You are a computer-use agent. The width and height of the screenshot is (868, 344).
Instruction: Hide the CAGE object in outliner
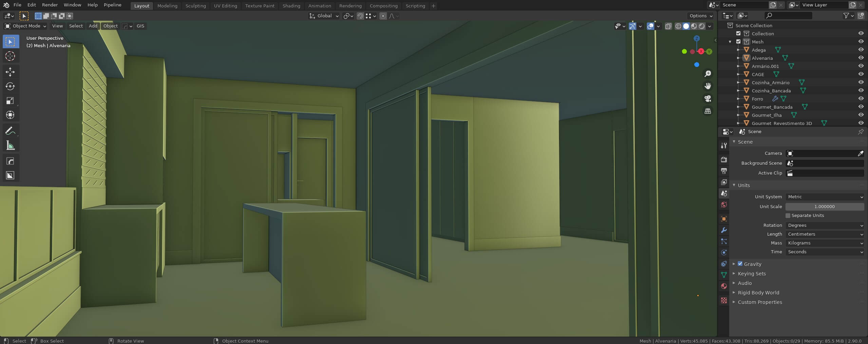[861, 74]
